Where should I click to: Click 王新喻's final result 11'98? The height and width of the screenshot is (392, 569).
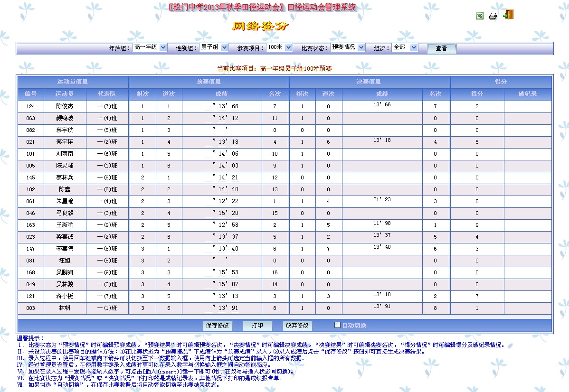(x=382, y=224)
